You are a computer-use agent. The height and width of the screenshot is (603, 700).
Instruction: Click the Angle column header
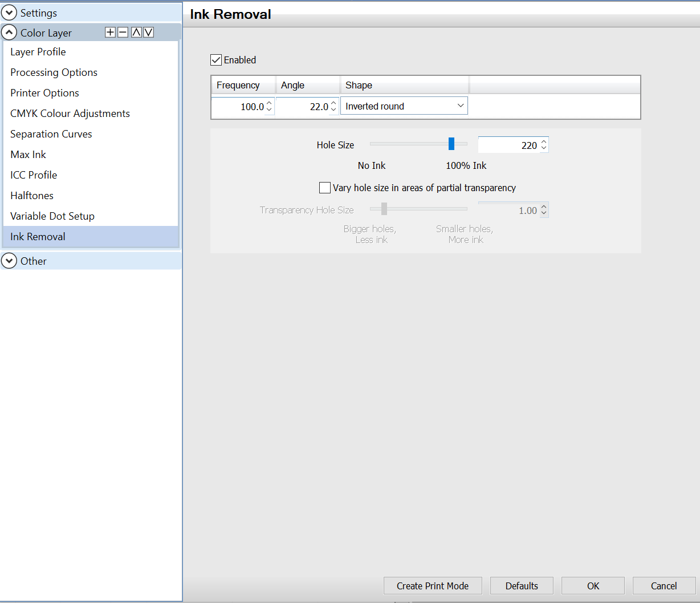[x=308, y=85]
